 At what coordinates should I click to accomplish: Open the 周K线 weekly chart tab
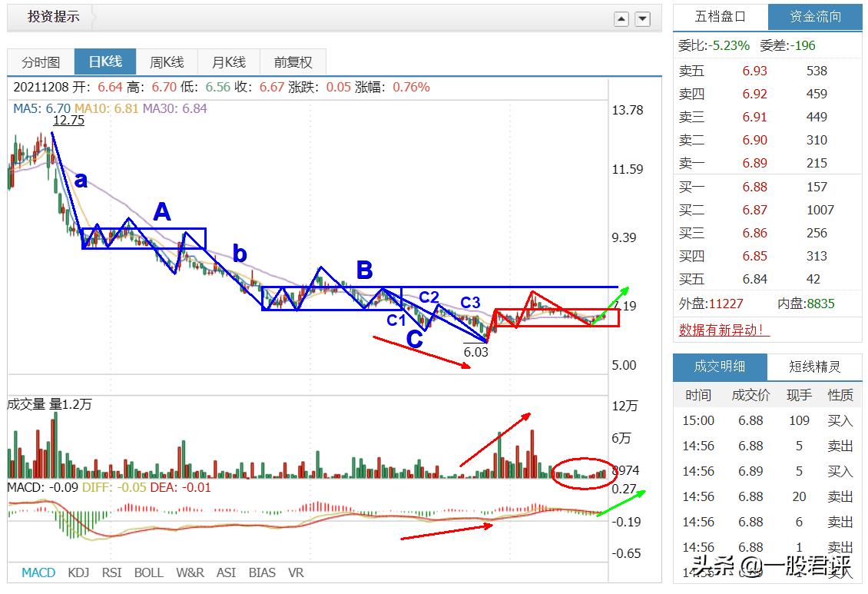tap(167, 61)
